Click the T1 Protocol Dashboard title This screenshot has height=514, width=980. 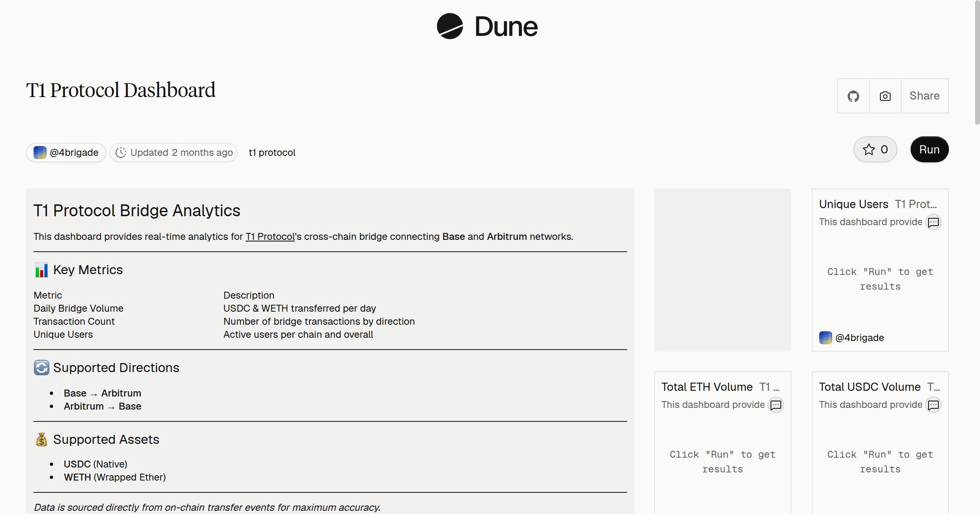121,90
